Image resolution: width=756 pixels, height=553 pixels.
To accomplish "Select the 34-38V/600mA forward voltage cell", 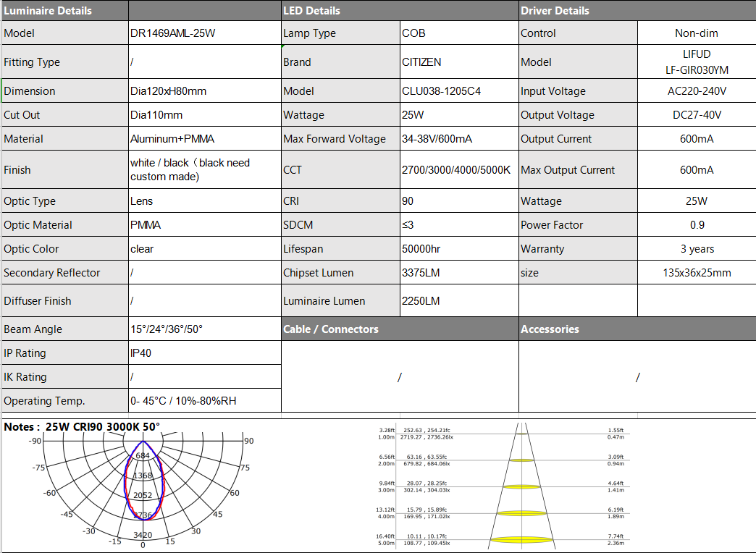I will point(459,139).
